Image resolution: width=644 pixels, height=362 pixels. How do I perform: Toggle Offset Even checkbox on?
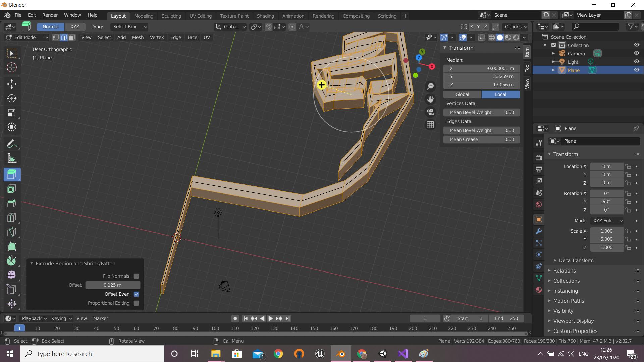pos(136,294)
